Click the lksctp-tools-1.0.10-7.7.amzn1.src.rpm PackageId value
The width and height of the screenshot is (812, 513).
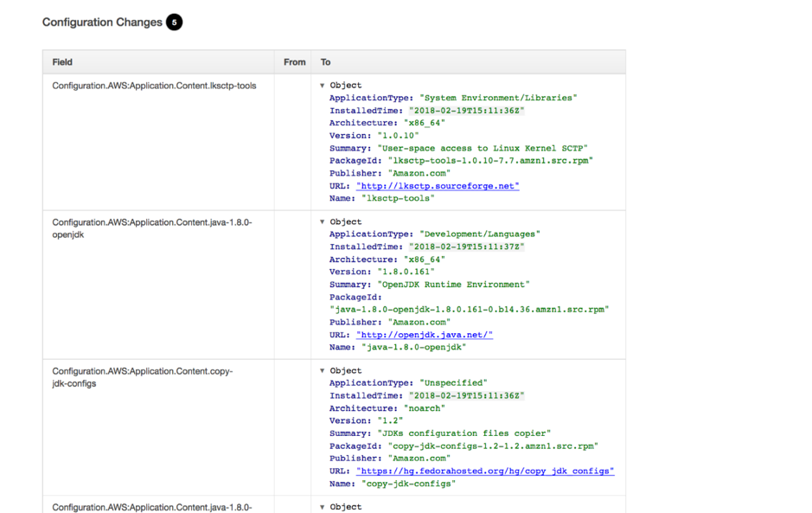490,161
